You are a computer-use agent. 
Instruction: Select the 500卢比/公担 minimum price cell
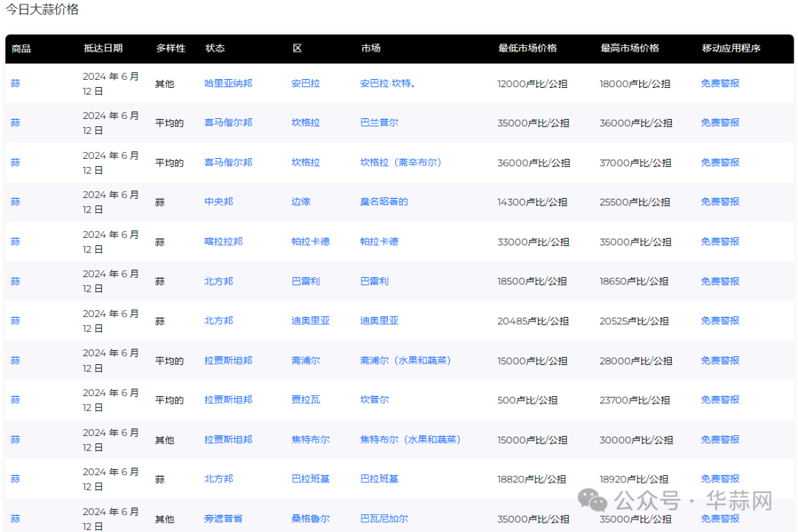pos(528,400)
